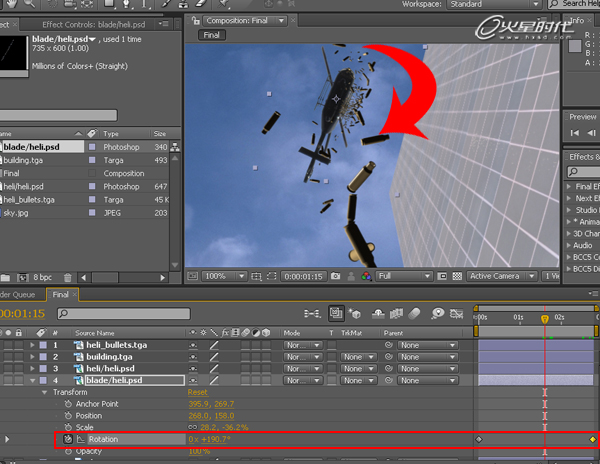Open the Composition: Final tab dropdown
Screen dimensions: 600x464
coord(281,21)
